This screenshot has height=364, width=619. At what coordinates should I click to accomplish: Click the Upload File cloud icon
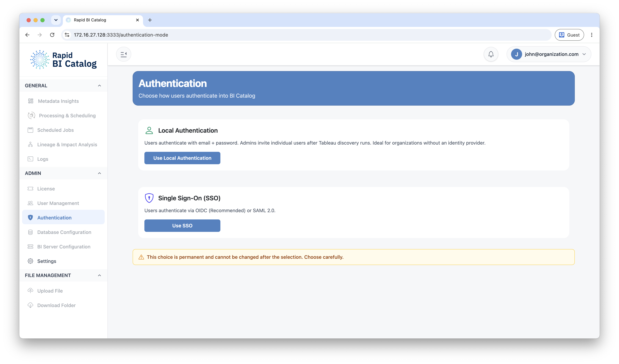click(x=30, y=291)
